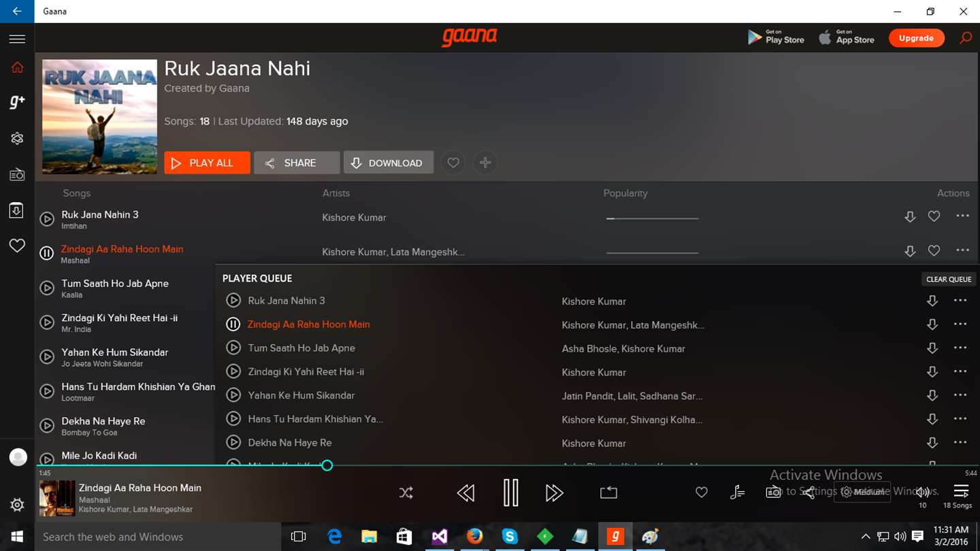Play Ruk Jana Nahin 3 in player queue
The height and width of the screenshot is (551, 980).
(233, 300)
